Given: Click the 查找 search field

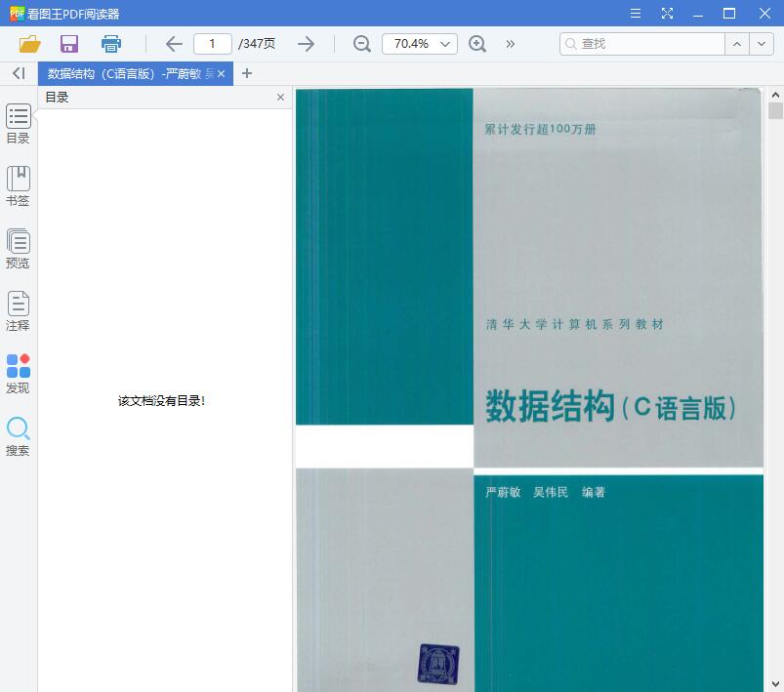Looking at the screenshot, I should (x=642, y=44).
